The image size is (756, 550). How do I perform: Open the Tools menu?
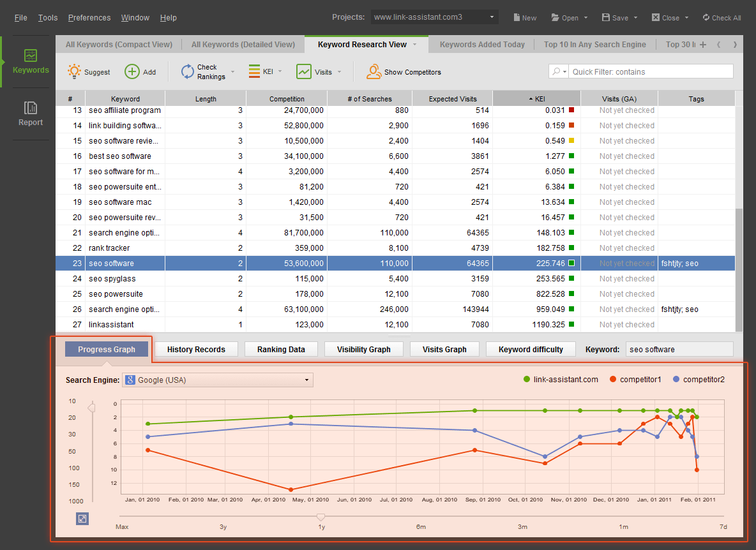pyautogui.click(x=48, y=18)
